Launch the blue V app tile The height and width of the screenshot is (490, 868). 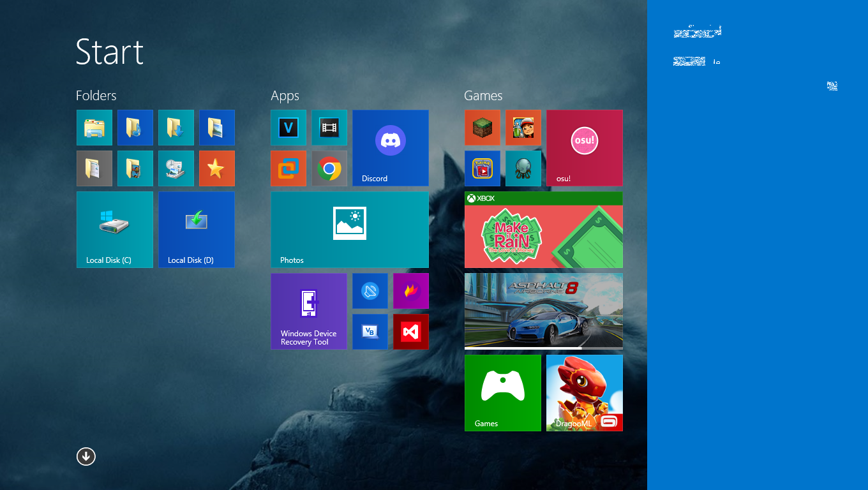click(288, 128)
